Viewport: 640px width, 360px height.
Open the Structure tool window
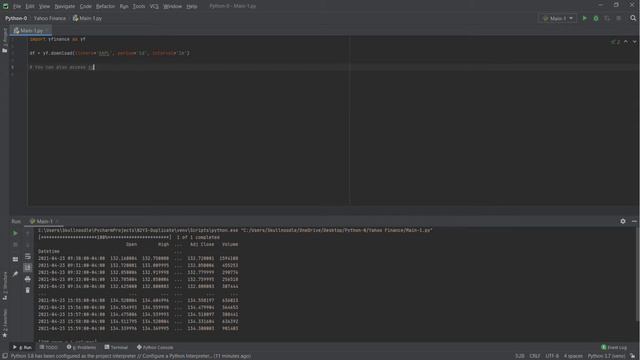click(5, 286)
